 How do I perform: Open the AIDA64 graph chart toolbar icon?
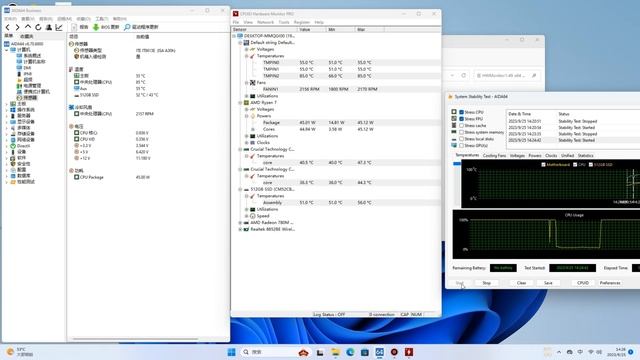(59, 27)
